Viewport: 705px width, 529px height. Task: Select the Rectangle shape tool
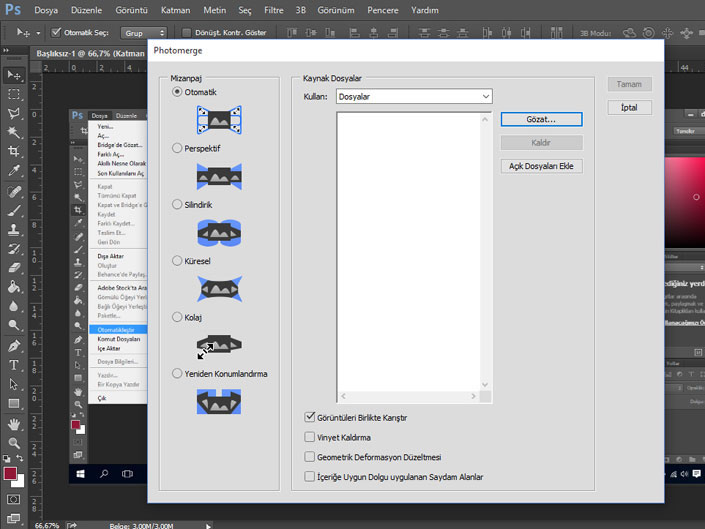(14, 403)
